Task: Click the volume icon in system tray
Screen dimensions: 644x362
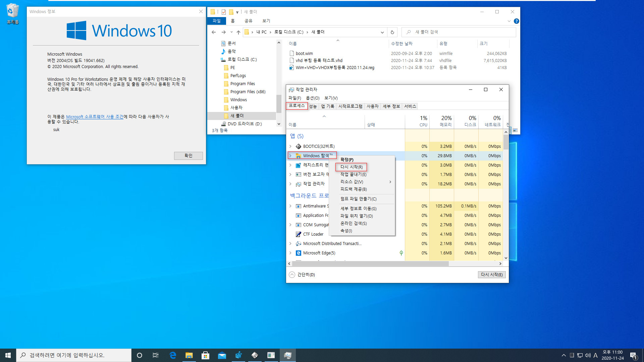Action: pyautogui.click(x=588, y=355)
